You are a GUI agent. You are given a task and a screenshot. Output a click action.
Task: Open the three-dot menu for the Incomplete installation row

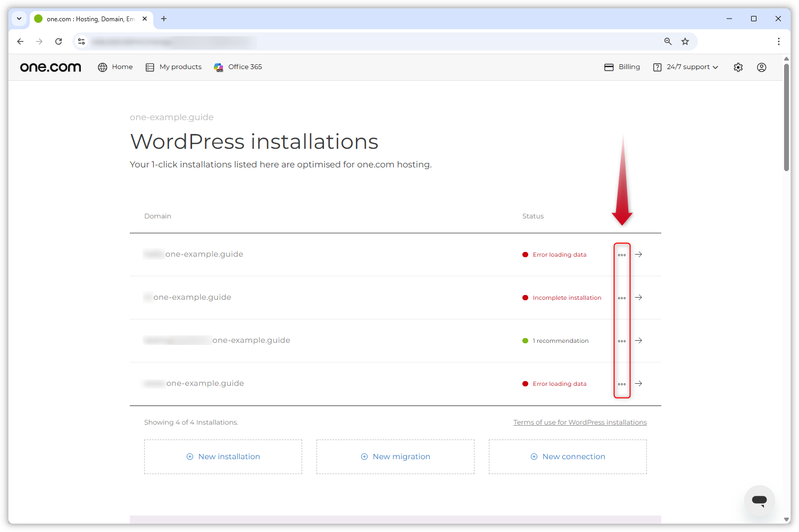click(622, 298)
